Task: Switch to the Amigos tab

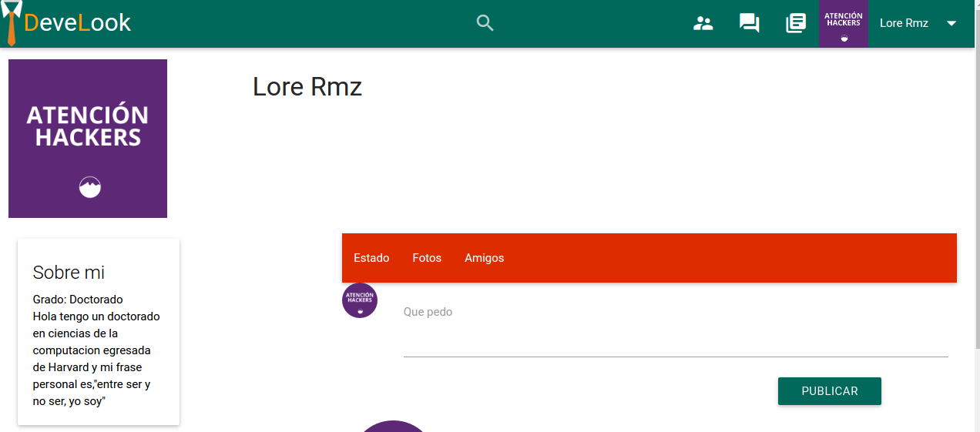Action: click(x=484, y=258)
